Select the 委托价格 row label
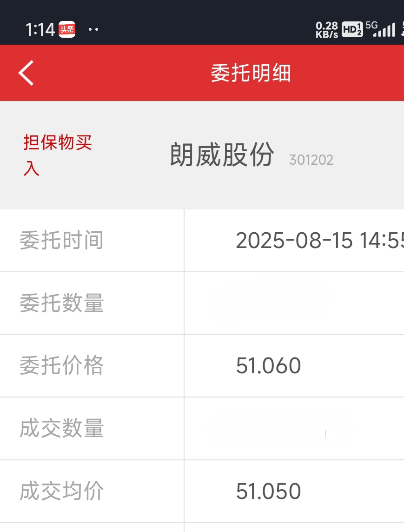Viewport: 404px width, 532px height. tap(62, 365)
